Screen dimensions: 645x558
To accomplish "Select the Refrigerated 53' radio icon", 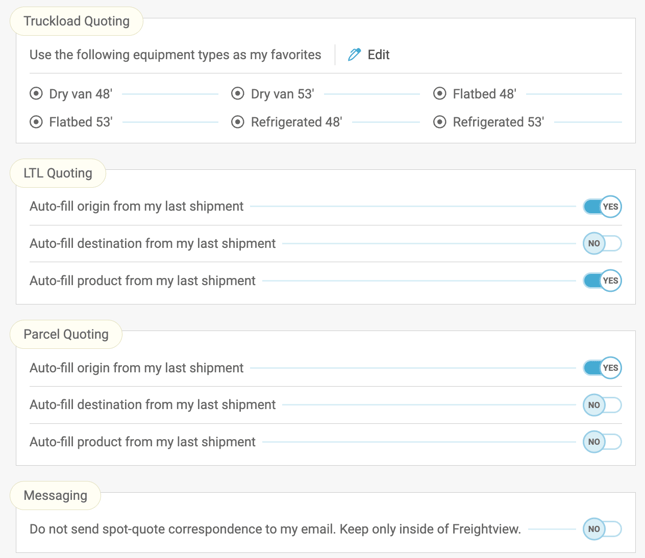I will pyautogui.click(x=440, y=122).
